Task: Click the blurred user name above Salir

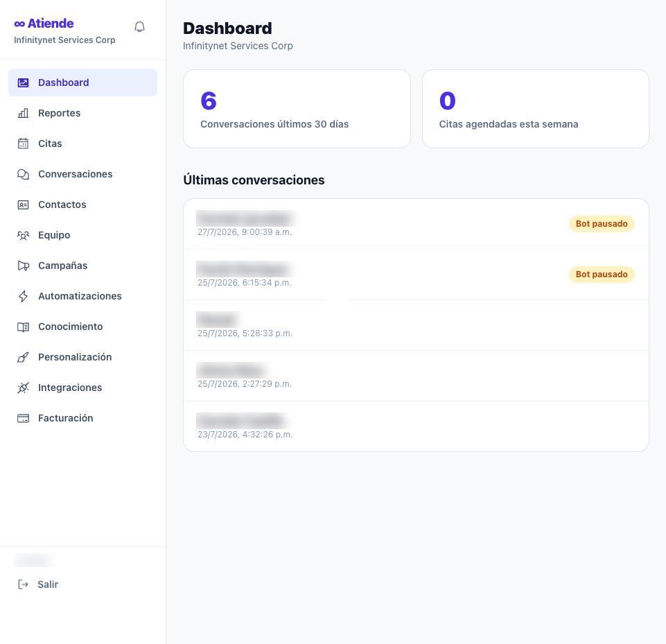Action: [x=33, y=560]
